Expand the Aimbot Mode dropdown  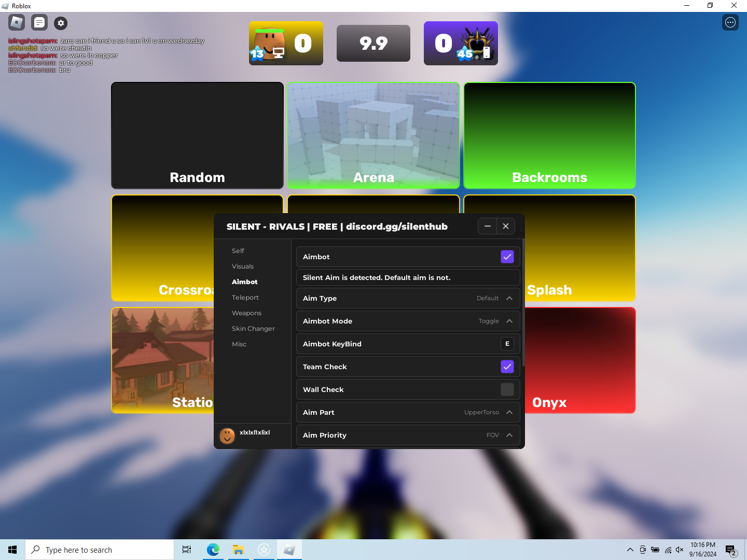pyautogui.click(x=408, y=321)
